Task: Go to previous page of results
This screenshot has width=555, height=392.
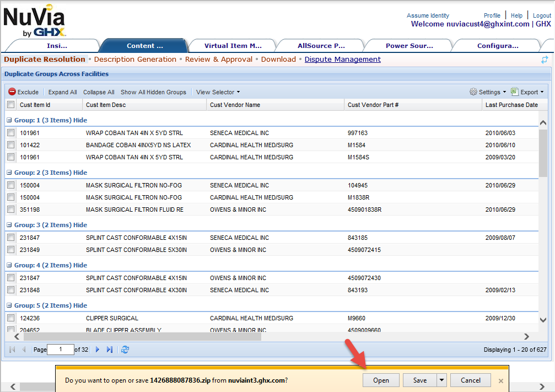Action: (24, 350)
